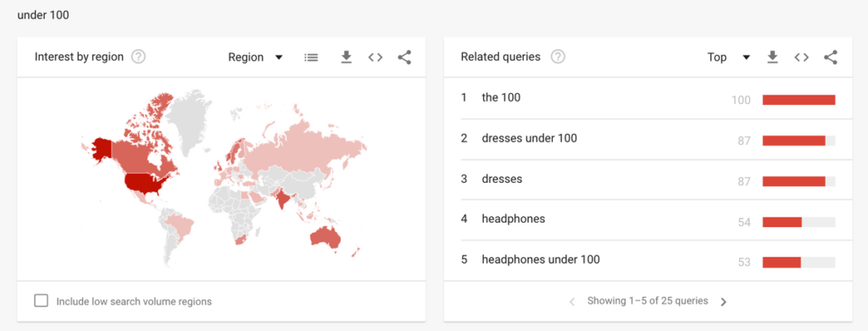Click the 'Related queries' heading
868x331 pixels.
pos(500,57)
